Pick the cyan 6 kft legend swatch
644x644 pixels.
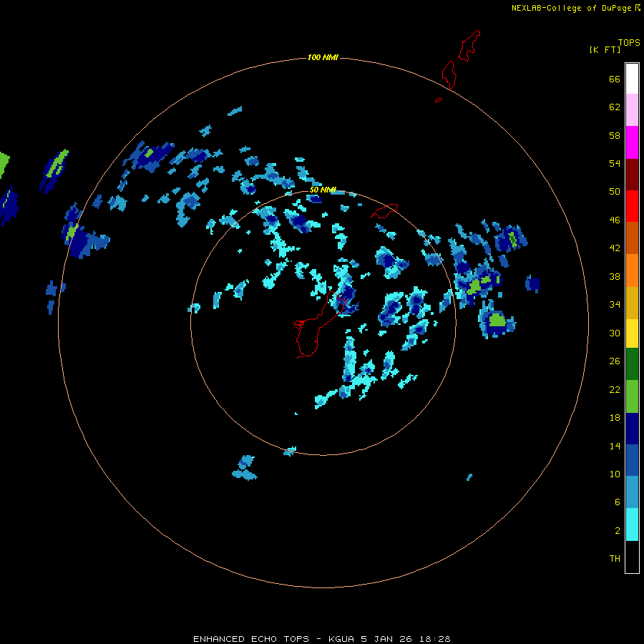click(632, 524)
